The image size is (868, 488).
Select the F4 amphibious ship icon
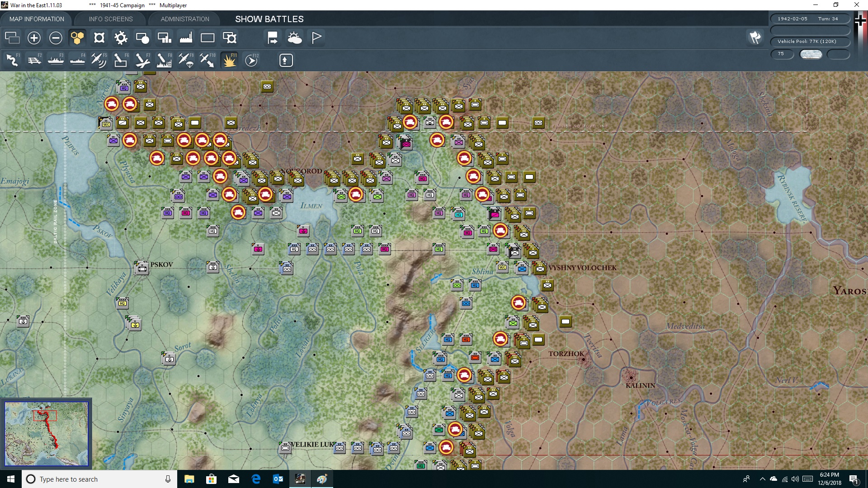tap(77, 60)
